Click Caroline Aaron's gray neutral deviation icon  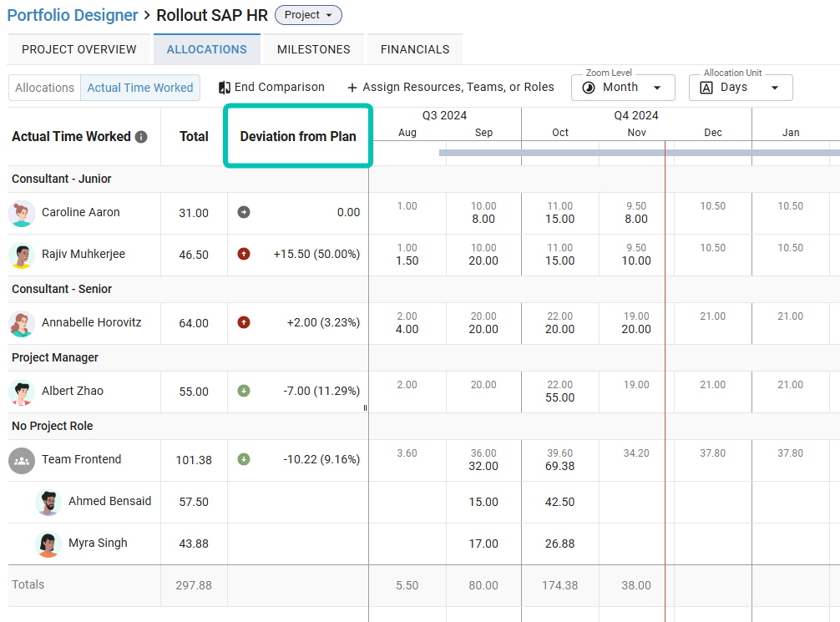pyautogui.click(x=244, y=212)
